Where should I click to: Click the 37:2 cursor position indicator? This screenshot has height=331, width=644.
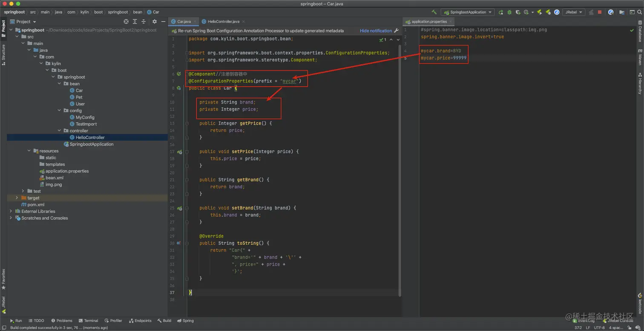point(578,328)
